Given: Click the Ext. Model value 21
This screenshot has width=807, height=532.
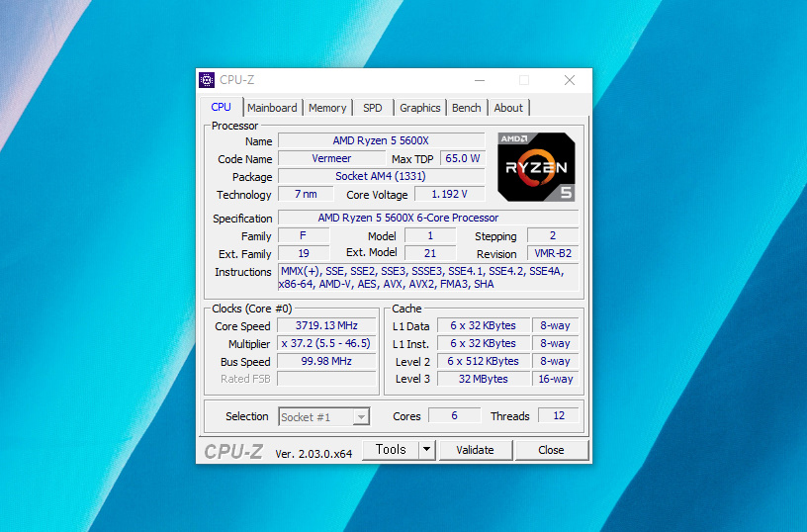Looking at the screenshot, I should pyautogui.click(x=430, y=253).
